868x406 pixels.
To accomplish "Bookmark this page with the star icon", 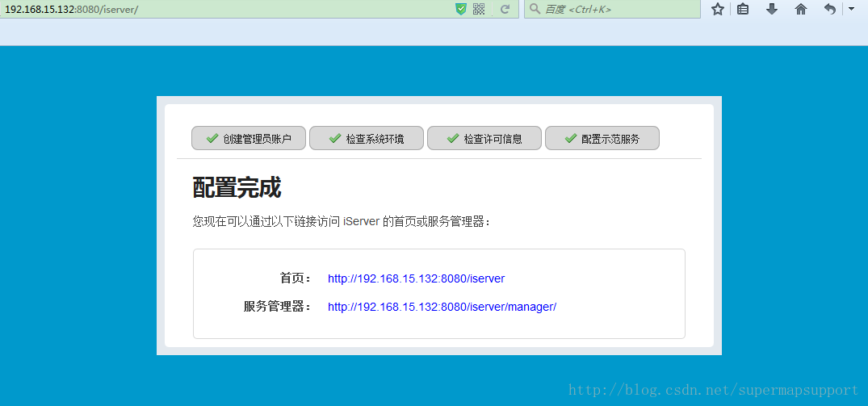I will pos(718,9).
